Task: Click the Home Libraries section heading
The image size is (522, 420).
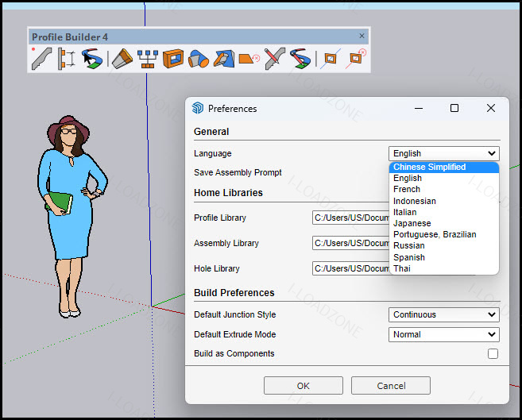Action: click(x=228, y=193)
